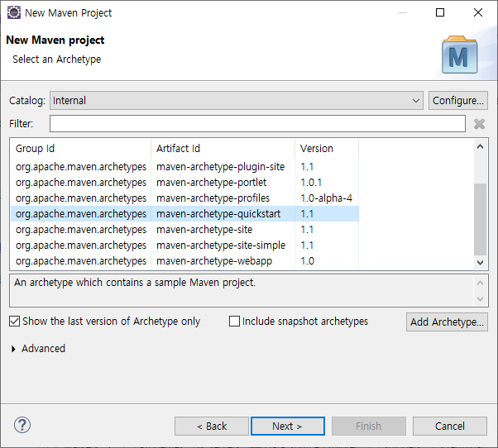
Task: Select the maven-archetype-site artifact
Action: pyautogui.click(x=204, y=230)
